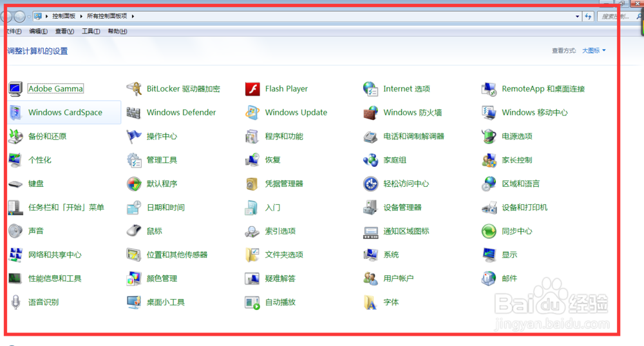The width and height of the screenshot is (644, 346).
Task: Click the 自动播放 icon
Action: (x=252, y=302)
